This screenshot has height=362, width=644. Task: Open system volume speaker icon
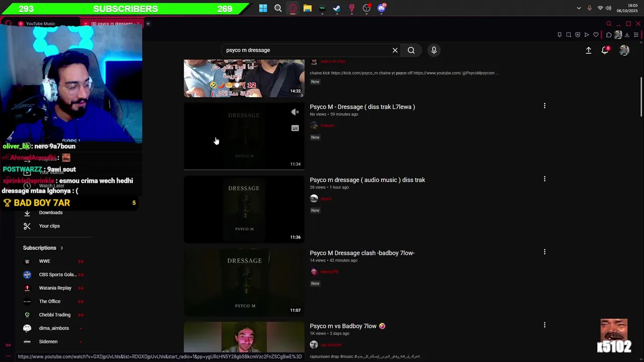[x=608, y=8]
